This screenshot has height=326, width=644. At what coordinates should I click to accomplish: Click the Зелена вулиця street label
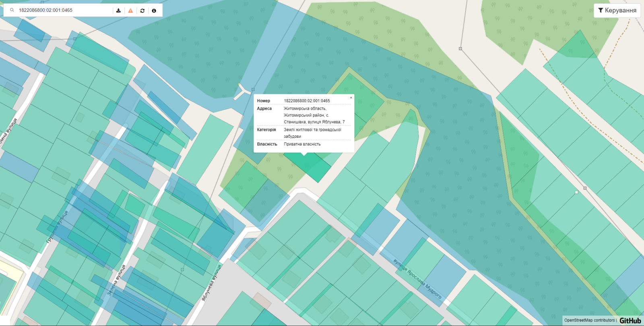coord(116,280)
